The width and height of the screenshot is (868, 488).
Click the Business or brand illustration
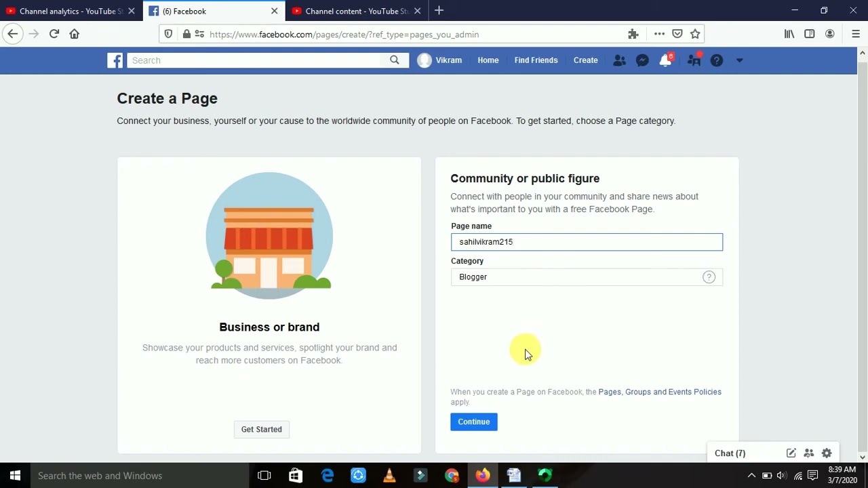pyautogui.click(x=269, y=235)
